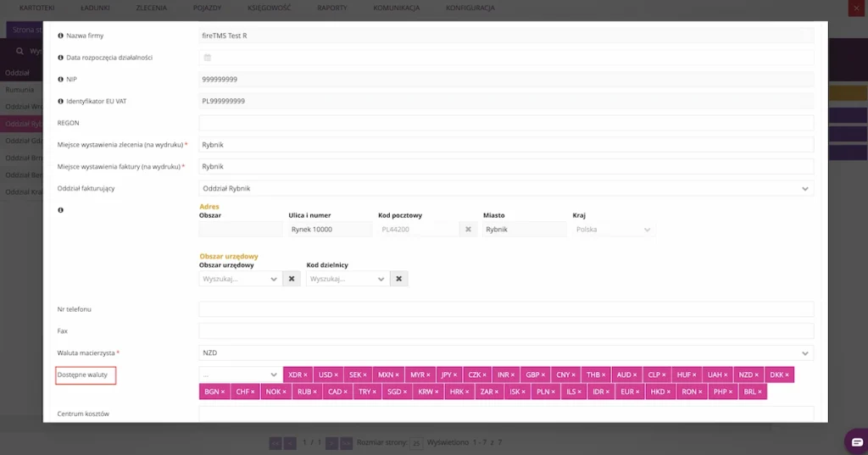Click Nr telefonu input field

click(x=506, y=309)
